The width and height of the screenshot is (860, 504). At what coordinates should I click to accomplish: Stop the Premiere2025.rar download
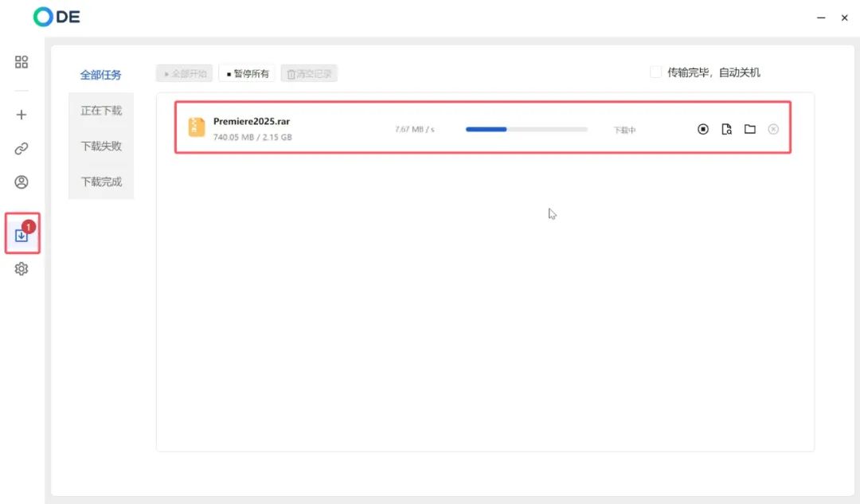(703, 129)
